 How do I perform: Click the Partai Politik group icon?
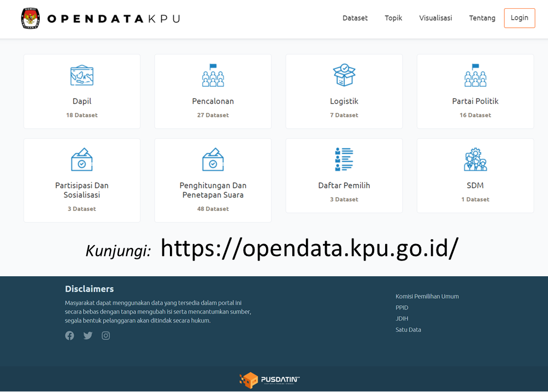[x=475, y=76]
